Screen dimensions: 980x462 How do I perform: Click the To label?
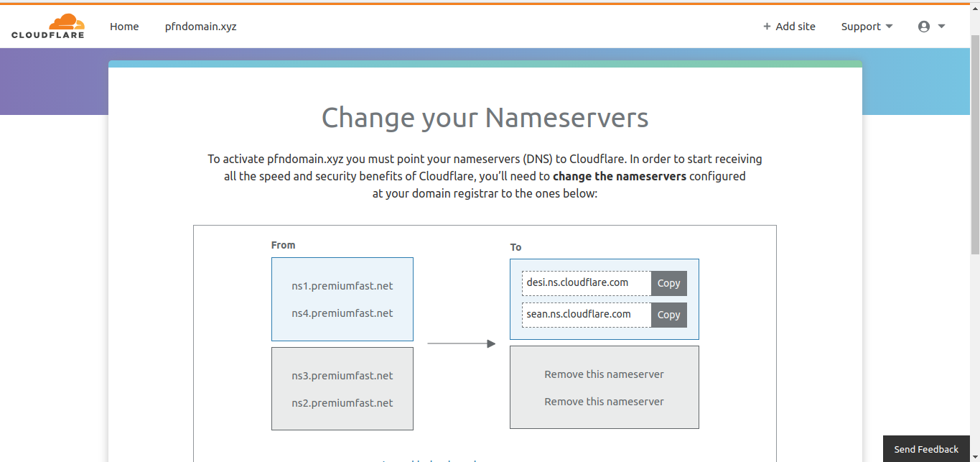515,247
